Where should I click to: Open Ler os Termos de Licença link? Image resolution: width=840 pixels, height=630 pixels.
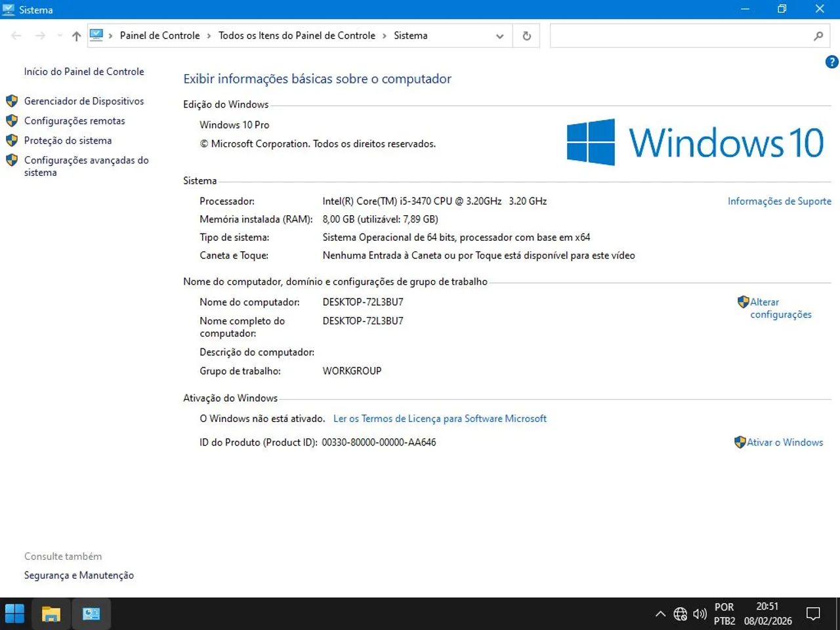[440, 418]
